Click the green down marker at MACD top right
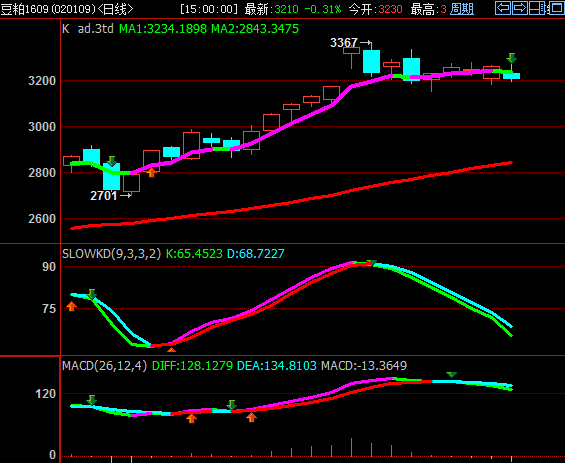This screenshot has width=565, height=463. 451,375
